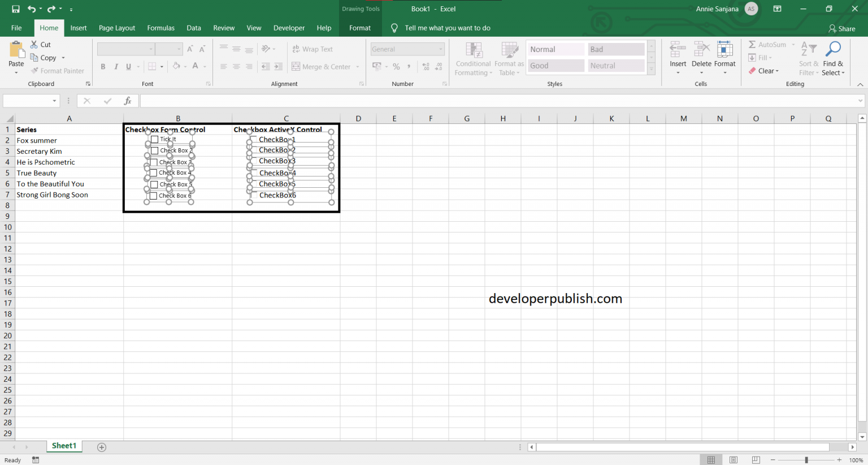
Task: Open the Drawing Tools Format tab
Action: coord(360,28)
